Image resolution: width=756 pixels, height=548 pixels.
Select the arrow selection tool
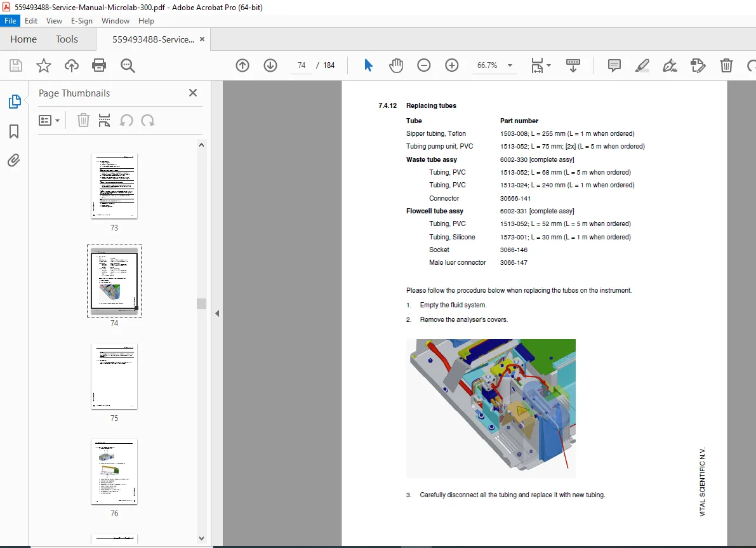pyautogui.click(x=368, y=65)
